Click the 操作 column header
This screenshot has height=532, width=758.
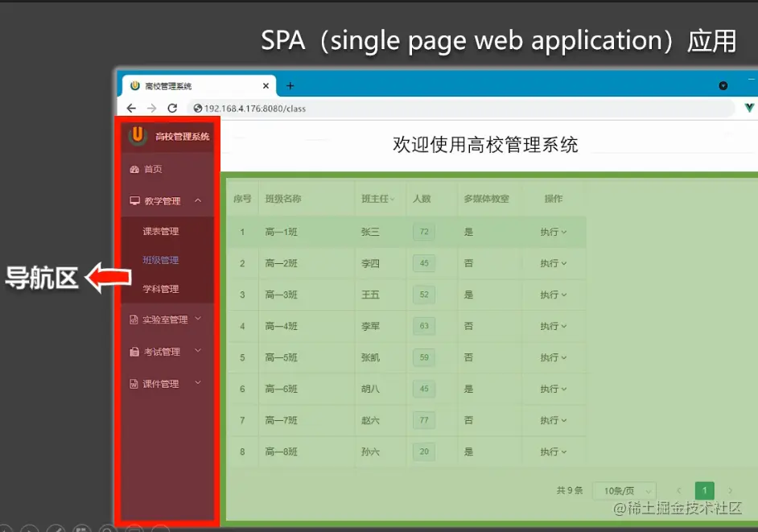[x=554, y=199]
